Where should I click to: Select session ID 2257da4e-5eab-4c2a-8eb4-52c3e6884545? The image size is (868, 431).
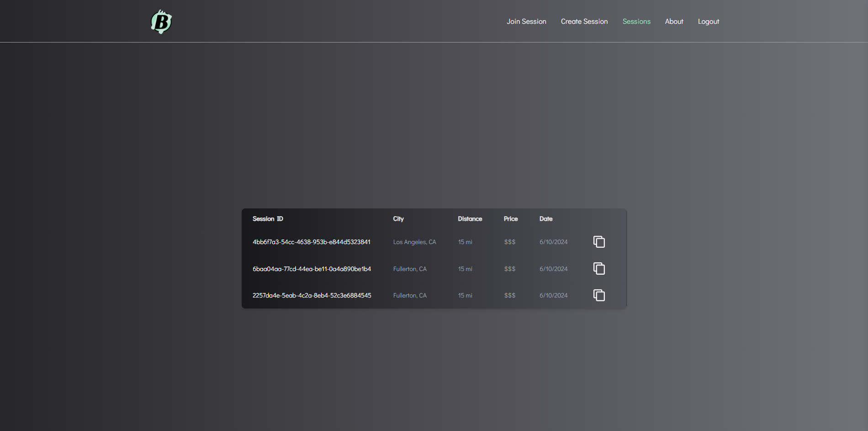pyautogui.click(x=312, y=295)
